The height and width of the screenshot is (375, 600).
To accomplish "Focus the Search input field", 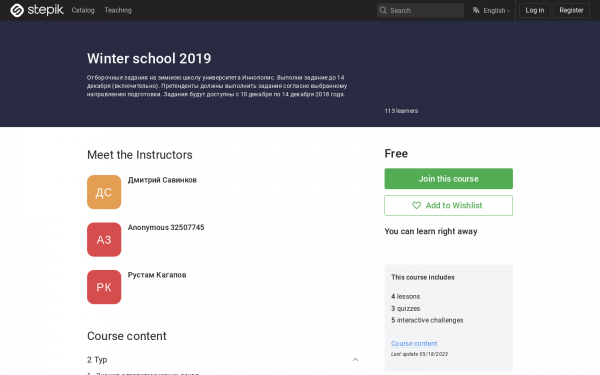I will [x=420, y=10].
